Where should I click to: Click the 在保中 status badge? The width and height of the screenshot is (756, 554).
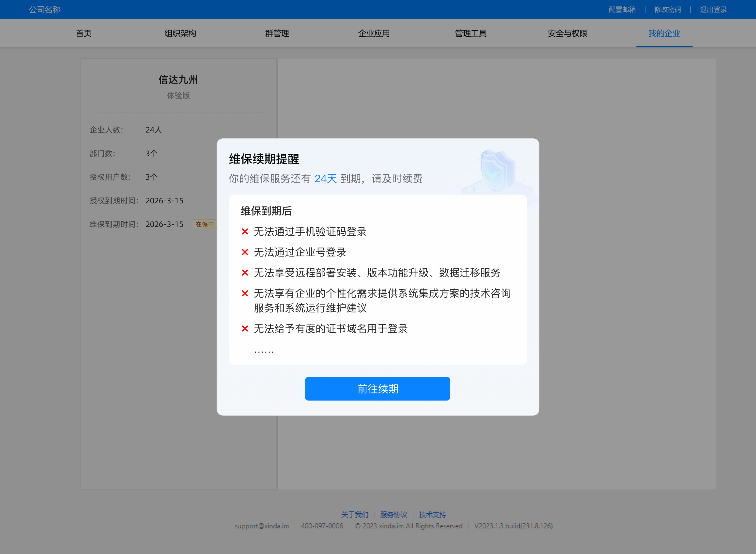tap(205, 224)
